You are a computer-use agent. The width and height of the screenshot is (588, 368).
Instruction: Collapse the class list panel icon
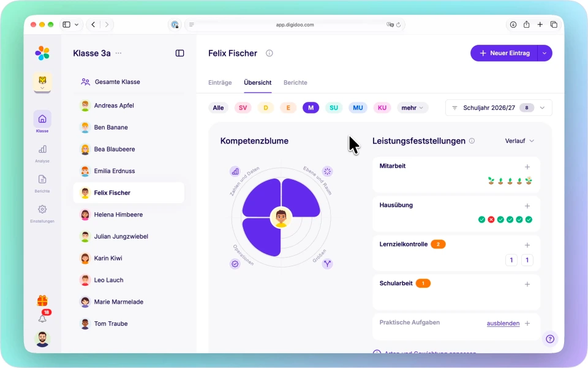pos(179,53)
